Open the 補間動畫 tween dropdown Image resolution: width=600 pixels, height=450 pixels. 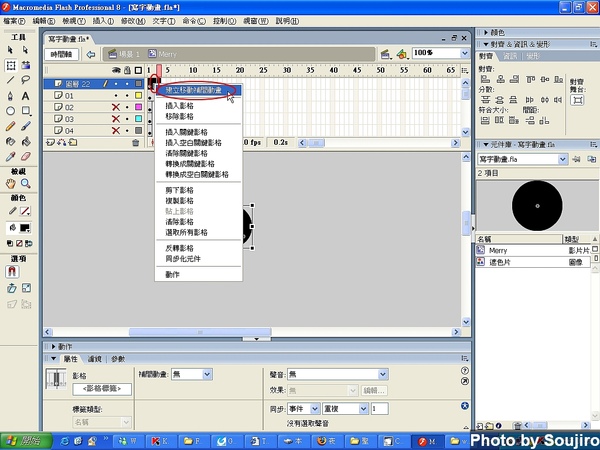tap(207, 374)
